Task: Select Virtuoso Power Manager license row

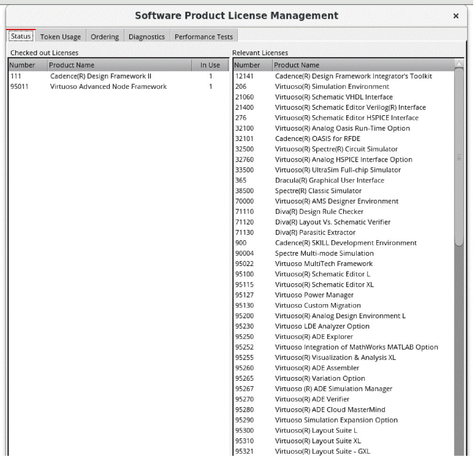Action: pyautogui.click(x=314, y=295)
